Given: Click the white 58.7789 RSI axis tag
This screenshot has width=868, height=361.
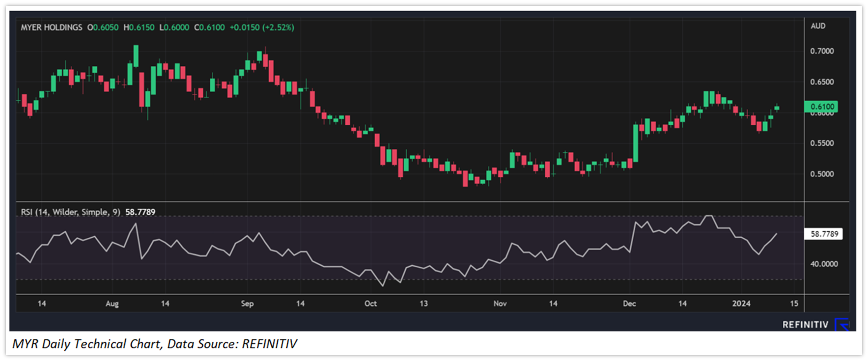Looking at the screenshot, I should pos(824,234).
